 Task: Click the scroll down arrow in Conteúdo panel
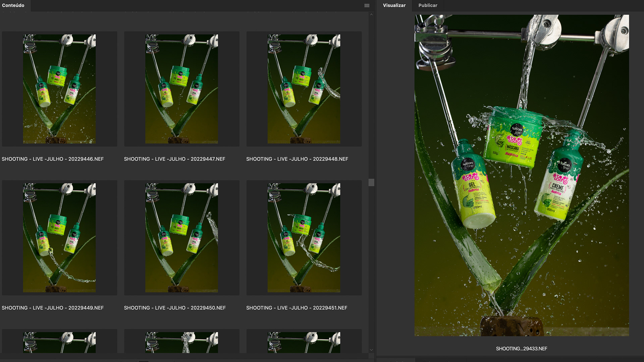point(371,350)
